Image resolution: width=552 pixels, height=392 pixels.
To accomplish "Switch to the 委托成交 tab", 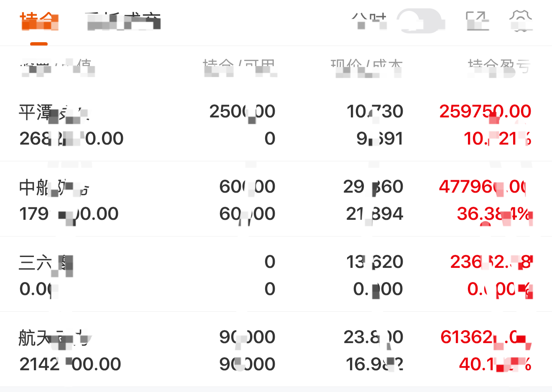I will point(123,22).
